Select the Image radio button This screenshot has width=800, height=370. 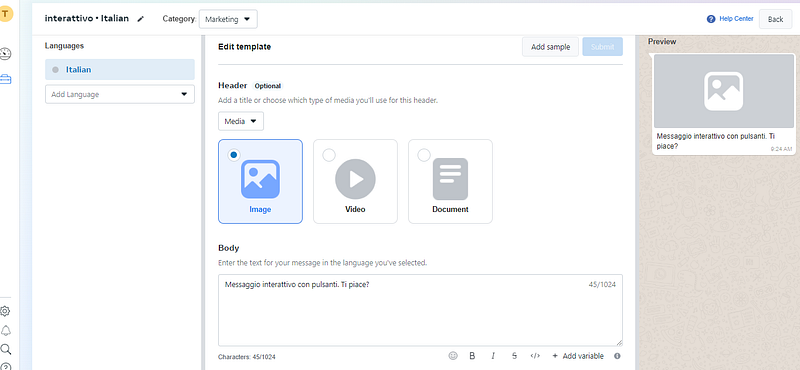pyautogui.click(x=234, y=155)
